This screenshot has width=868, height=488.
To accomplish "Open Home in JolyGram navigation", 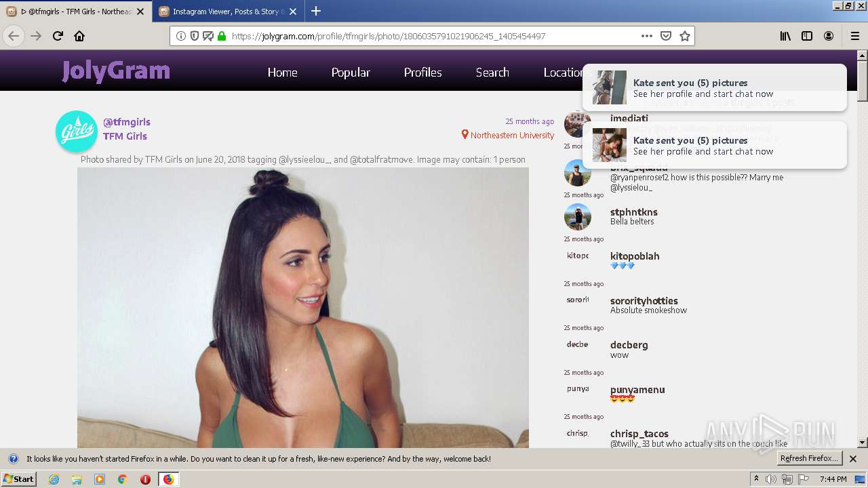I will pyautogui.click(x=282, y=73).
